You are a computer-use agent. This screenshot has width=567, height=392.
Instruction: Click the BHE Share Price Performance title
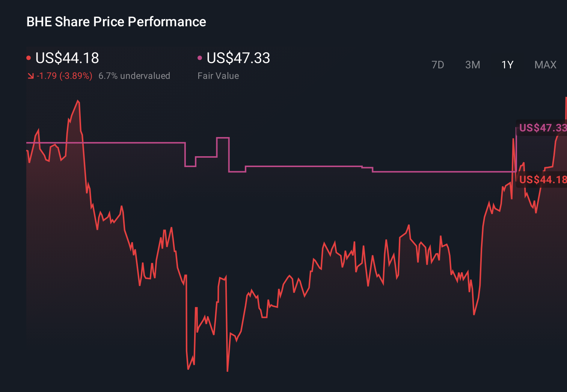(116, 21)
